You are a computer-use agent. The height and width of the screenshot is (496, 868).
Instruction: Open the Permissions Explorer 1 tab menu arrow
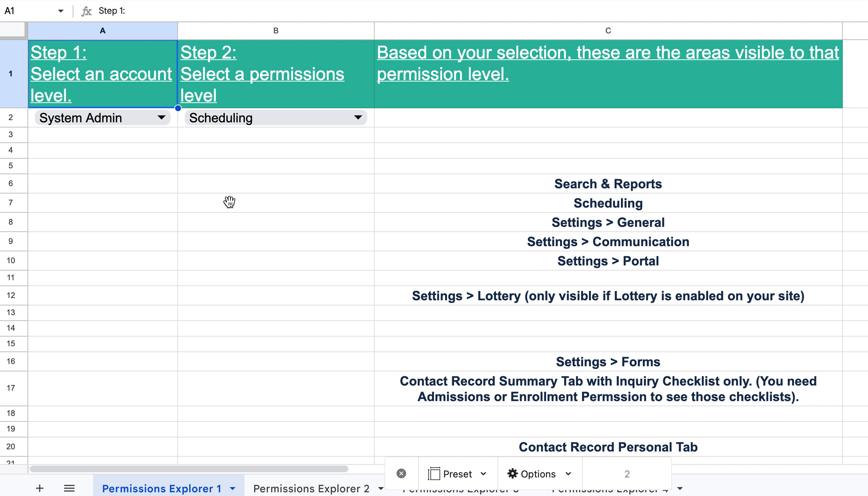click(x=233, y=489)
